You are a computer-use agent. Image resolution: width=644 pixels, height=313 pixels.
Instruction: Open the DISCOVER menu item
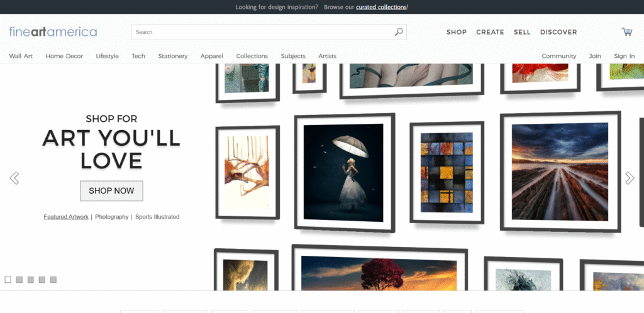point(558,32)
